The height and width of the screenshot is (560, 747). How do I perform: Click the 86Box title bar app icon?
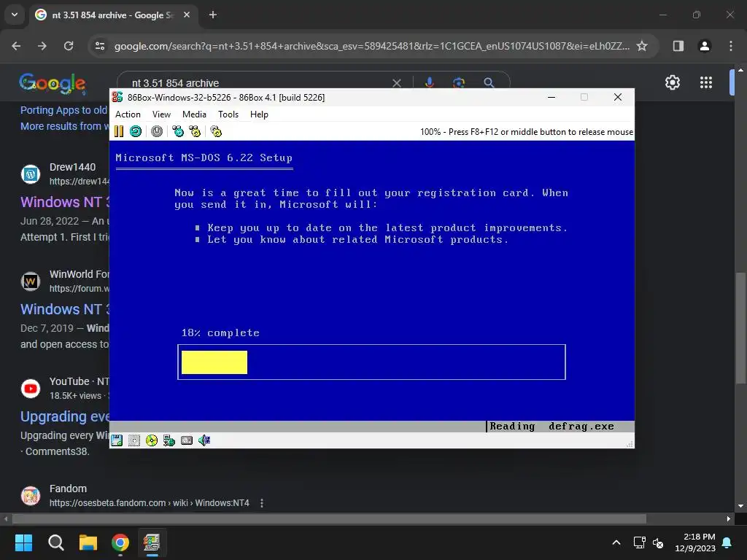point(117,97)
